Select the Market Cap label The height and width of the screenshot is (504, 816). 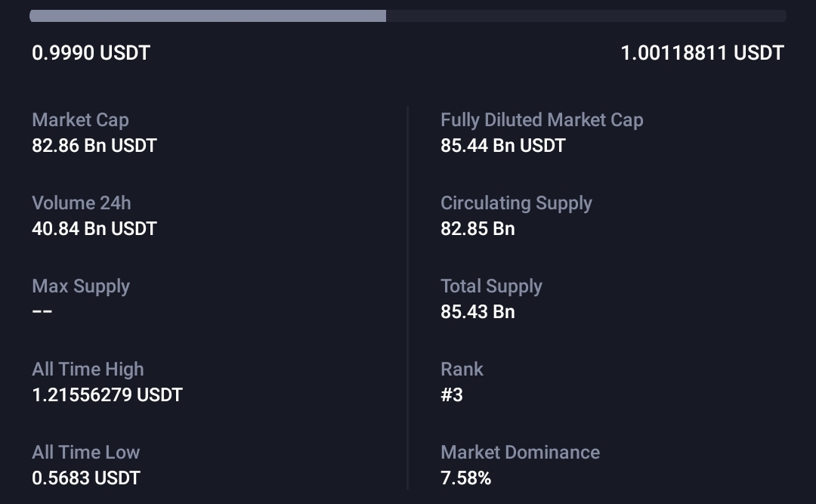[80, 120]
